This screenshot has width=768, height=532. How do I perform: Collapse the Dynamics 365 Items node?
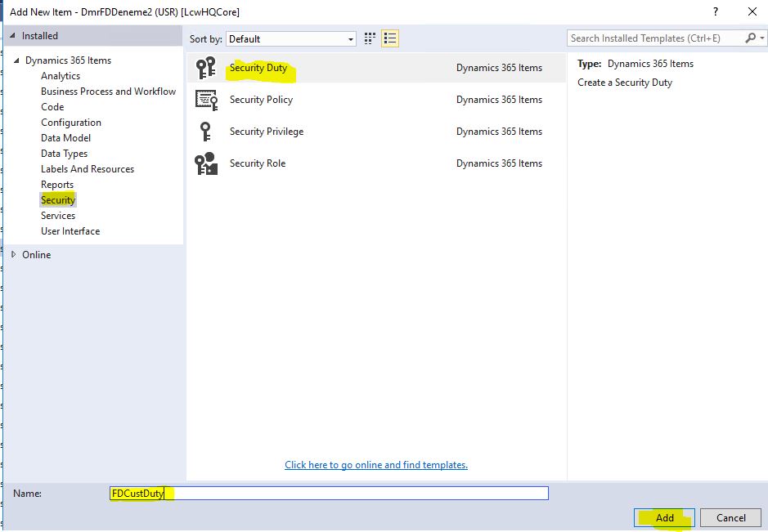(16, 60)
